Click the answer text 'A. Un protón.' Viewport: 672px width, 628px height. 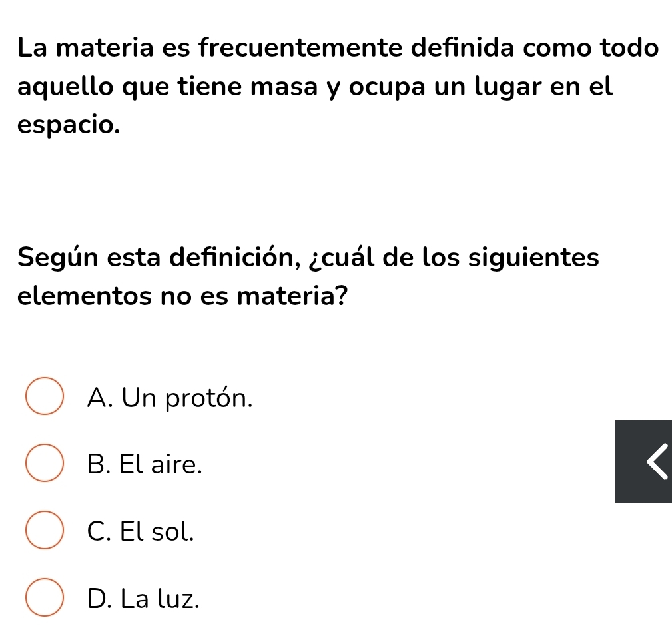[170, 398]
